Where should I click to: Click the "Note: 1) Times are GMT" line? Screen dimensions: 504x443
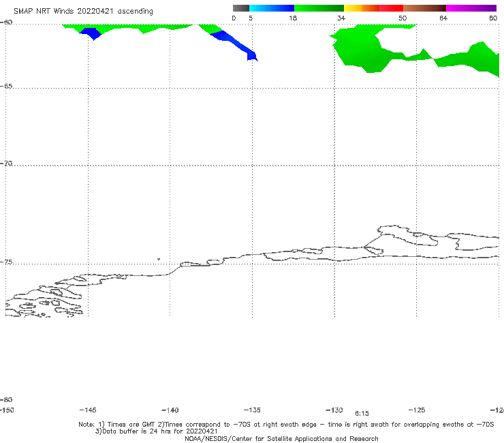(286, 425)
